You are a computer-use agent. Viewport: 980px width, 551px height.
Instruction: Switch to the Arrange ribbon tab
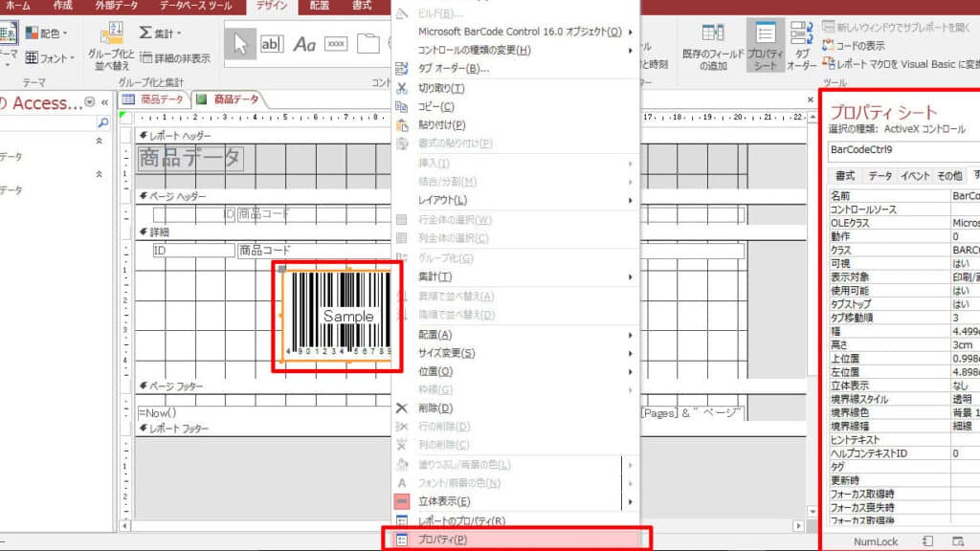(319, 7)
